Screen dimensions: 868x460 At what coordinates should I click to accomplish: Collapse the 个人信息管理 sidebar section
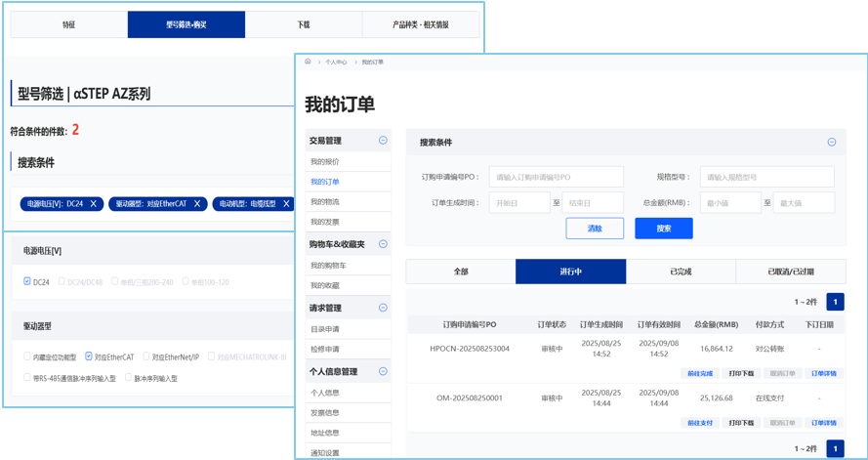383,371
